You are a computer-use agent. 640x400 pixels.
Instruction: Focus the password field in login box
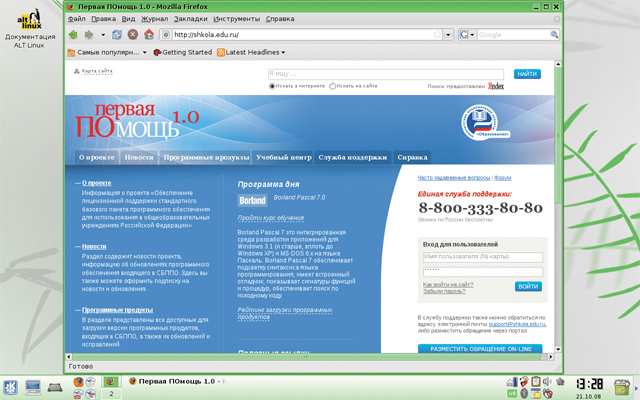point(483,271)
